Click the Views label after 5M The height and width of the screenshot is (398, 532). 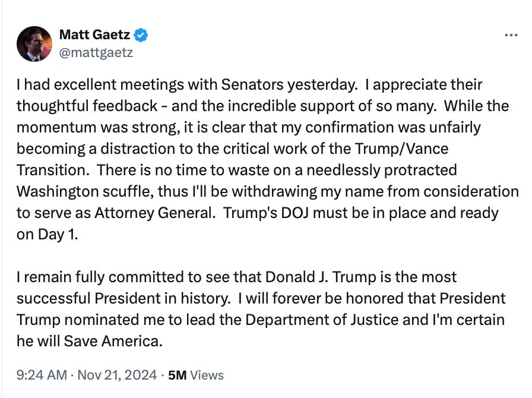207,375
